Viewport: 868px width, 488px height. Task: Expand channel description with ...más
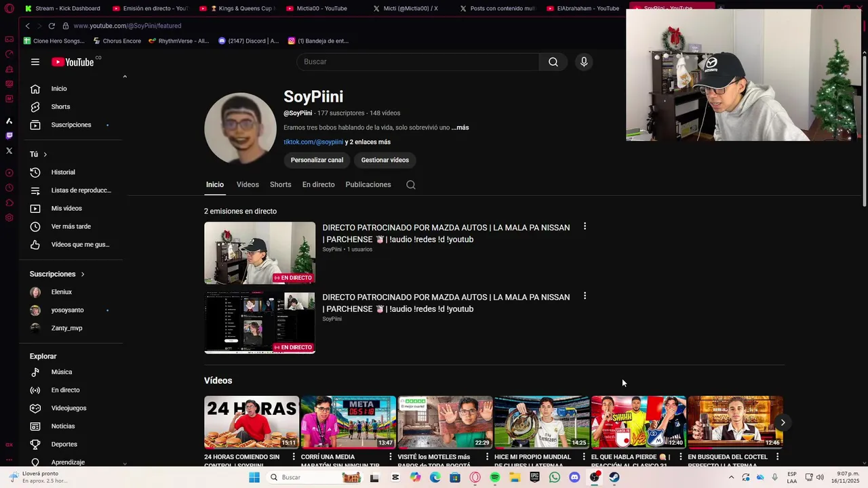pos(460,127)
